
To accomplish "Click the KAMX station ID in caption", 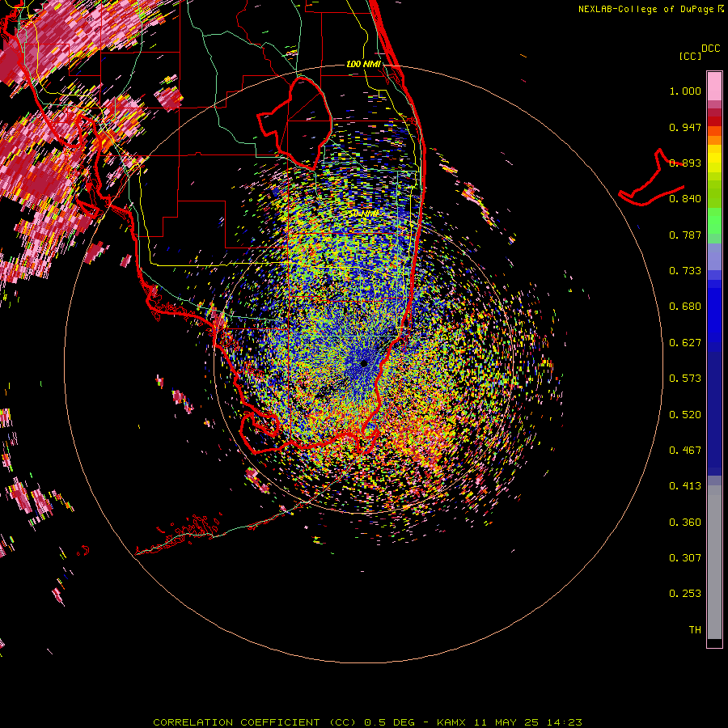I will (452, 722).
